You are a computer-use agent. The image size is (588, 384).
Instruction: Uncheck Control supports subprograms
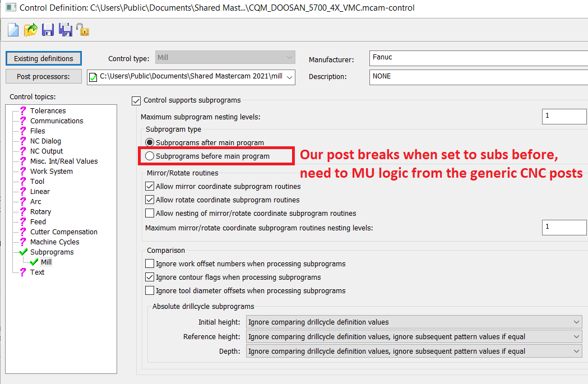136,100
